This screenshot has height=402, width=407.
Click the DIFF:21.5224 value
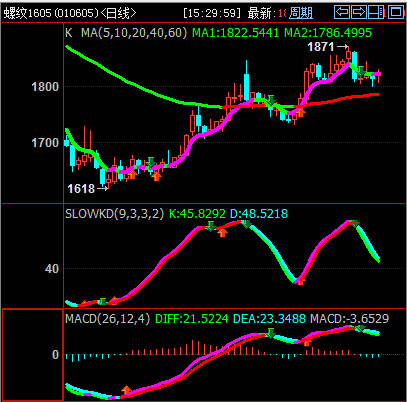(192, 319)
